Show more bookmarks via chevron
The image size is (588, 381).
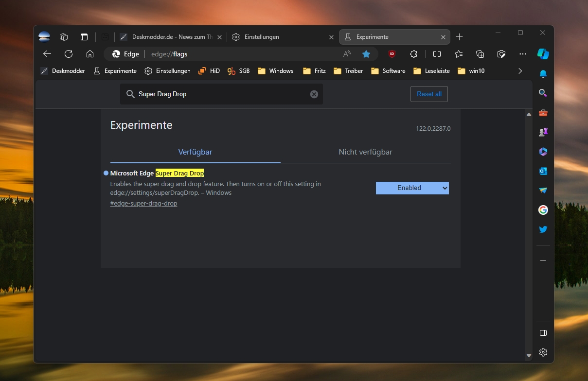[520, 71]
